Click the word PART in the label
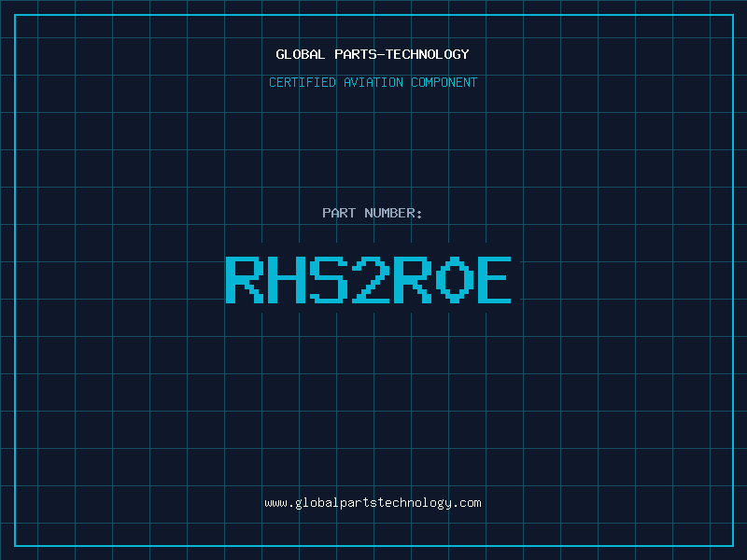 (339, 213)
